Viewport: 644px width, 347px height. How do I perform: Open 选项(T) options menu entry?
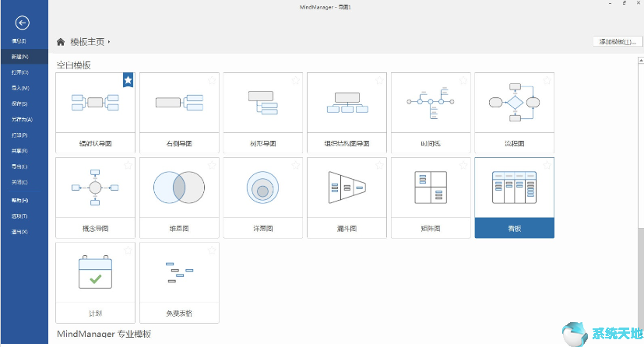coord(19,216)
